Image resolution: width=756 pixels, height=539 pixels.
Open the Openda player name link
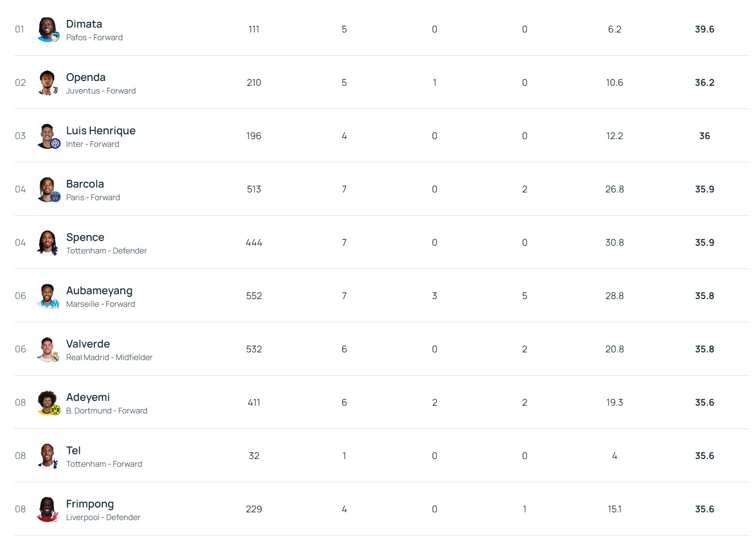[x=85, y=78]
